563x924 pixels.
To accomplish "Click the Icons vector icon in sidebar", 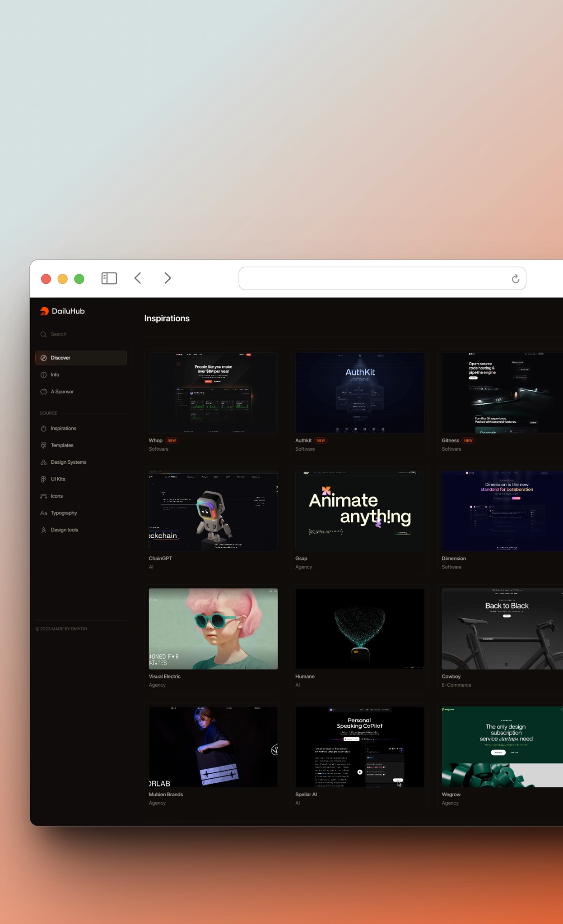I will coord(44,496).
